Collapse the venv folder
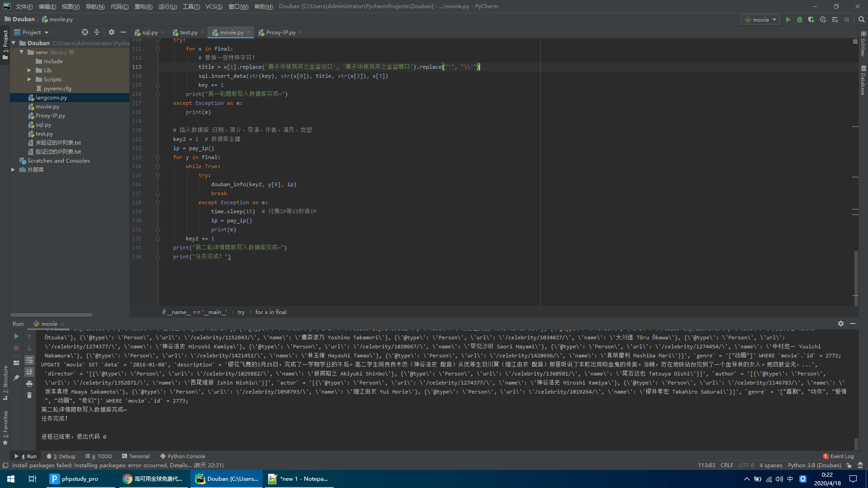Viewport: 868px width, 488px height. pyautogui.click(x=21, y=52)
